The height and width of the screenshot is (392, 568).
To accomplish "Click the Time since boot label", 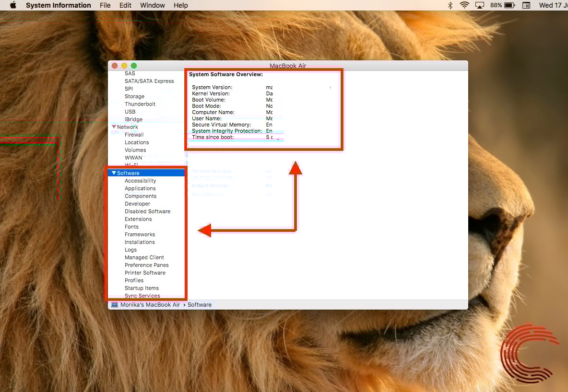I will pos(213,137).
